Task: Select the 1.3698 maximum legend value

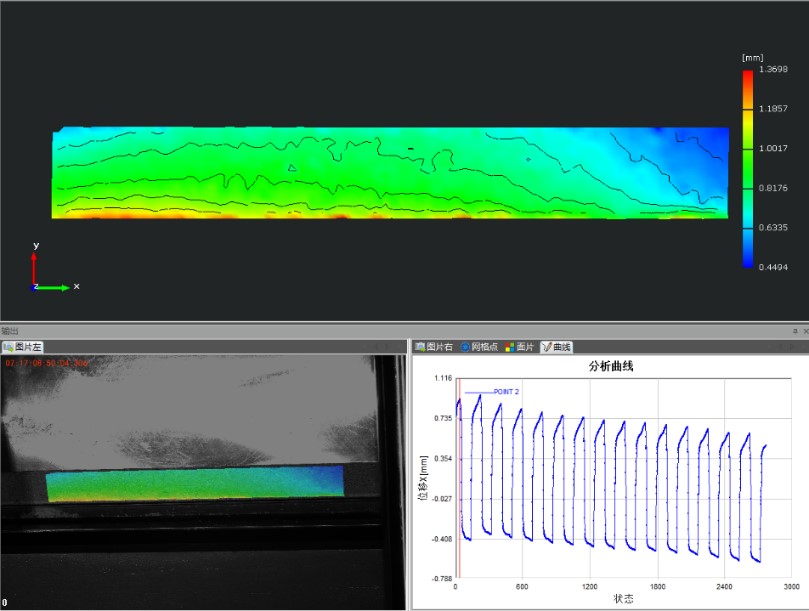Action: pos(773,69)
